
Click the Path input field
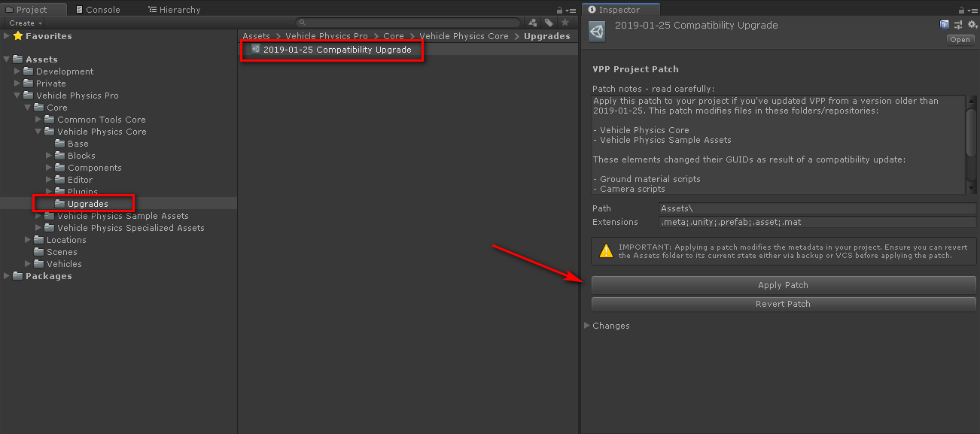point(817,208)
